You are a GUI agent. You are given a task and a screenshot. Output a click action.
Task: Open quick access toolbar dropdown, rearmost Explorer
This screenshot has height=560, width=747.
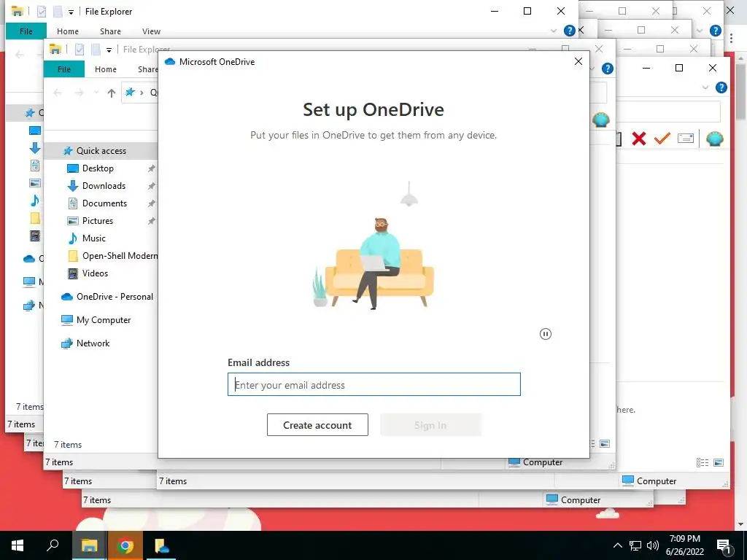tap(71, 12)
